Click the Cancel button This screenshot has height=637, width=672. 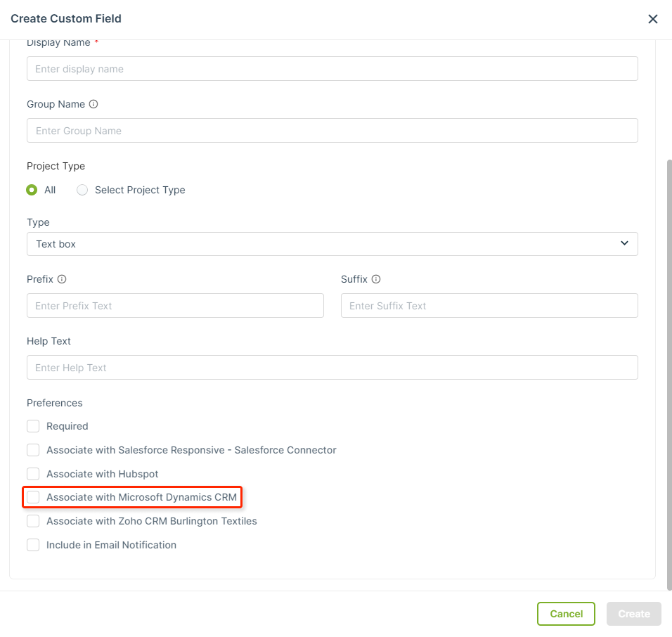point(566,613)
